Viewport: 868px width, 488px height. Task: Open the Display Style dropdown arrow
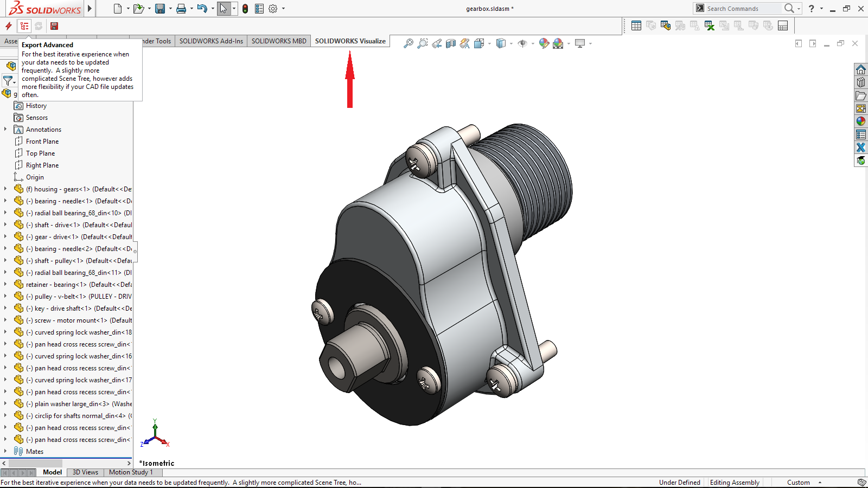511,43
